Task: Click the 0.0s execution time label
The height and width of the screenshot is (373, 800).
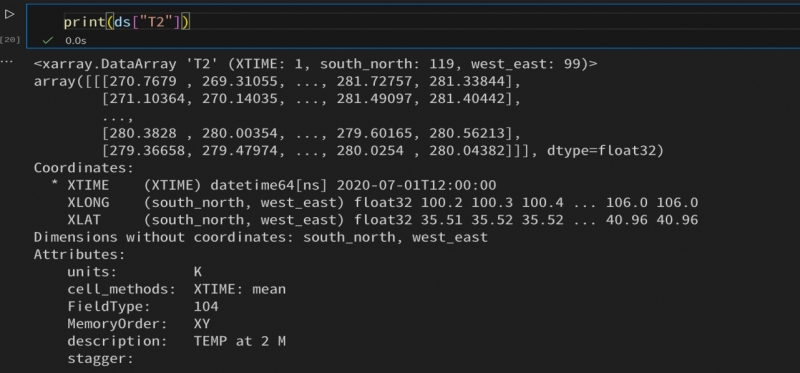Action: (76, 40)
